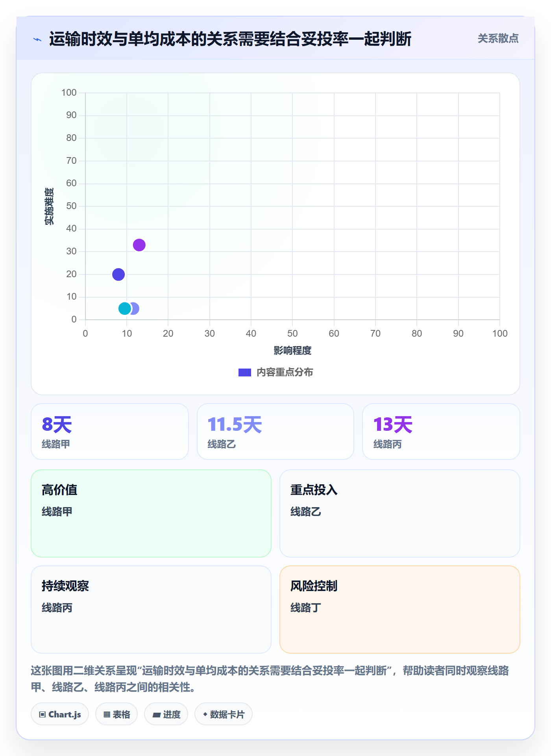The height and width of the screenshot is (756, 551).
Task: Click the 11.5天 stat value
Action: [235, 424]
